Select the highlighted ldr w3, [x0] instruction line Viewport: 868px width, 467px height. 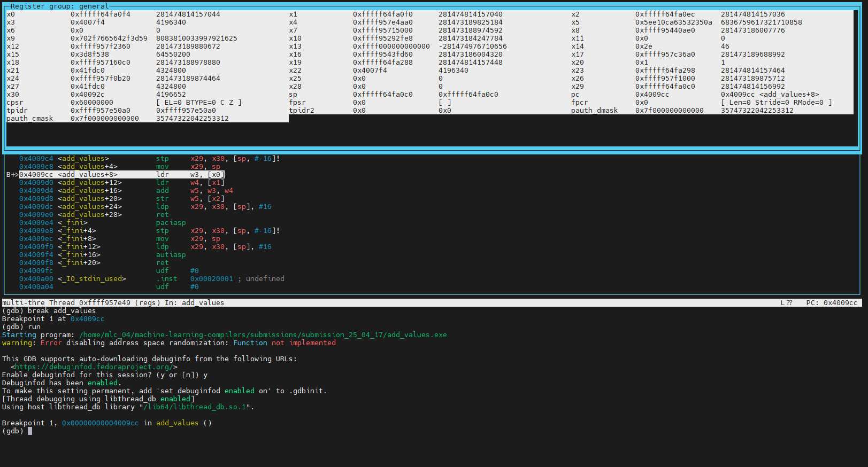click(x=122, y=175)
